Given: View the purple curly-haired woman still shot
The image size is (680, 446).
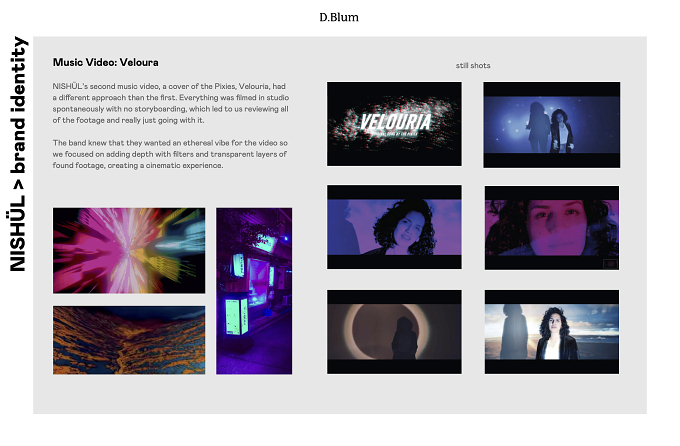Looking at the screenshot, I should point(394,227).
